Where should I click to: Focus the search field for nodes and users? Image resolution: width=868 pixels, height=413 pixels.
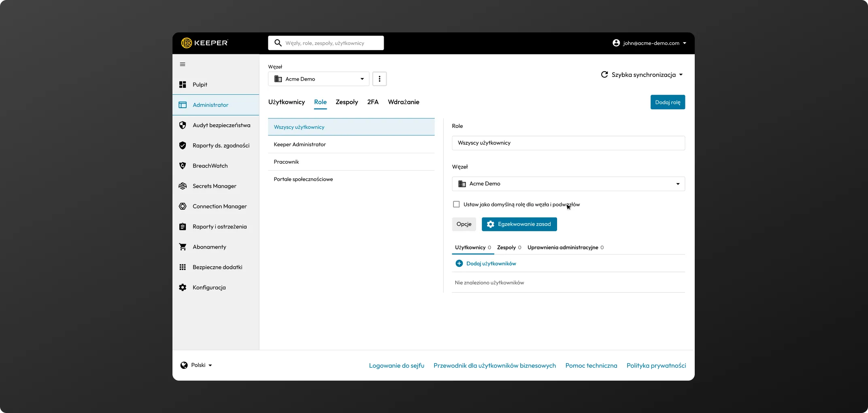tap(326, 43)
